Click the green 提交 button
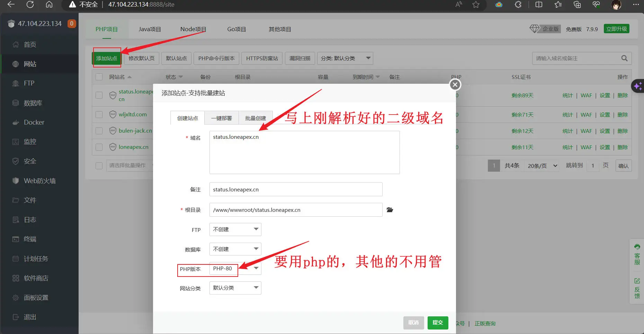The height and width of the screenshot is (334, 644). pyautogui.click(x=438, y=323)
